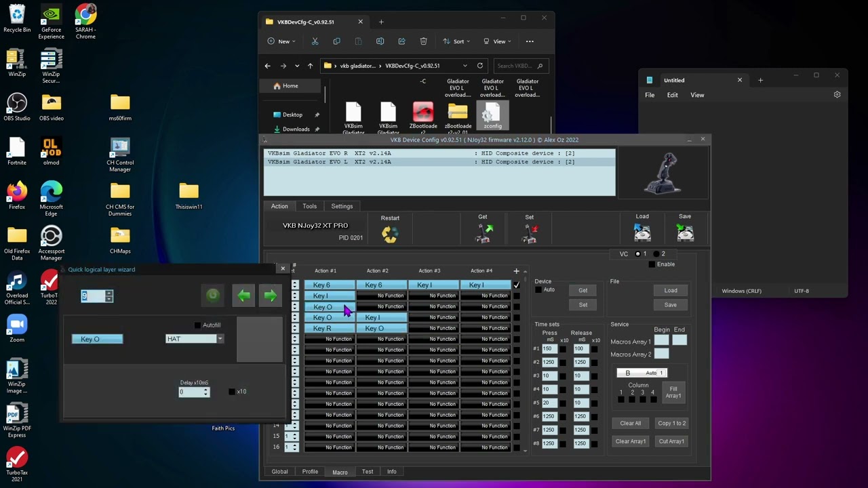This screenshot has height=488, width=868.
Task: Switch to the Tools tab
Action: click(309, 206)
